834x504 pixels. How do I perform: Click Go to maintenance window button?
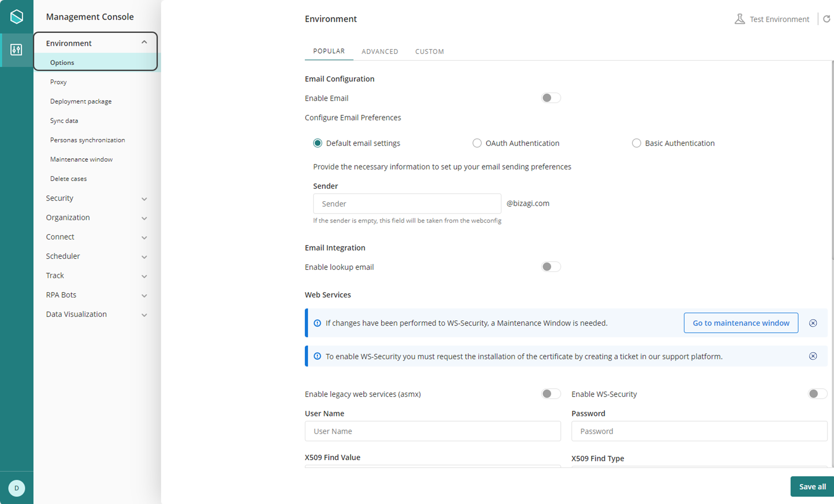[741, 323]
